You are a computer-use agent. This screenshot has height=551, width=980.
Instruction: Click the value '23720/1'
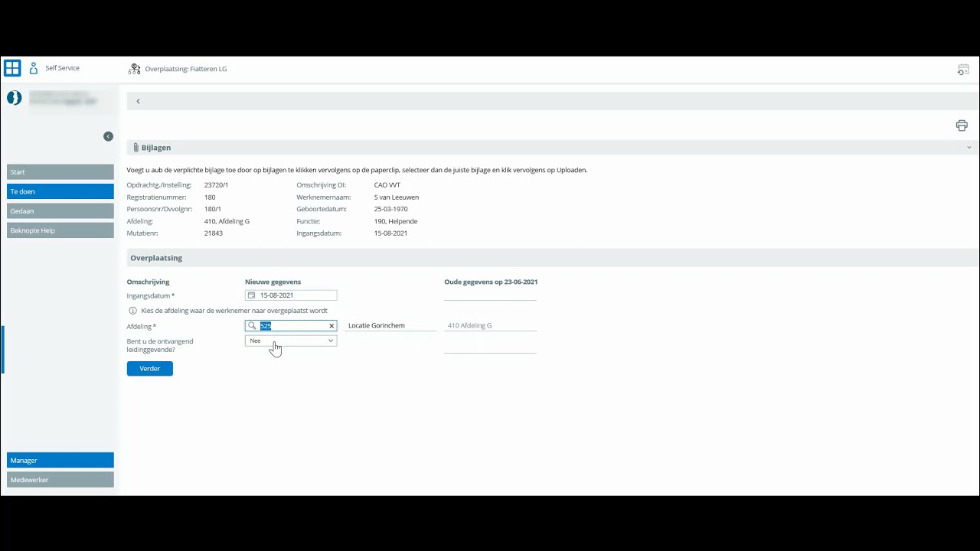(x=217, y=185)
